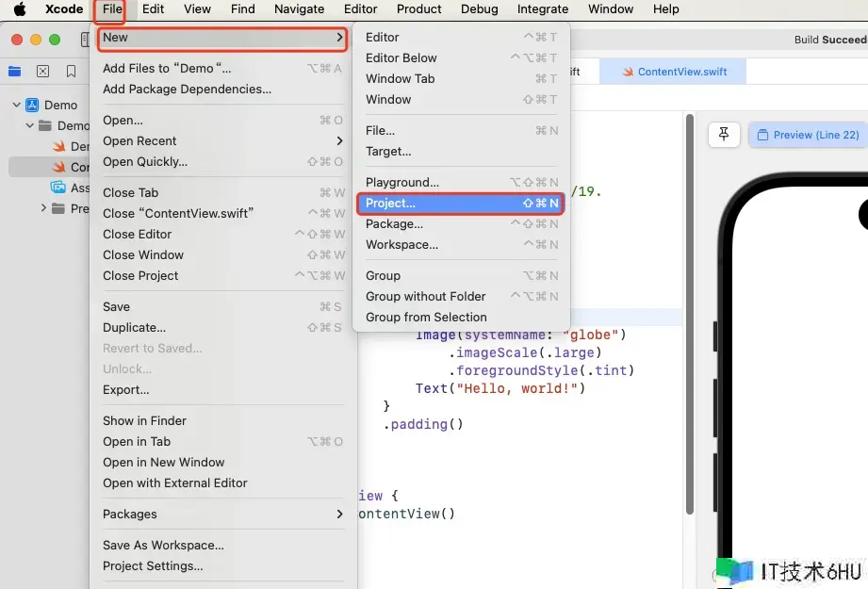The image size is (868, 589).
Task: Choose File... in New submenu
Action: [461, 131]
